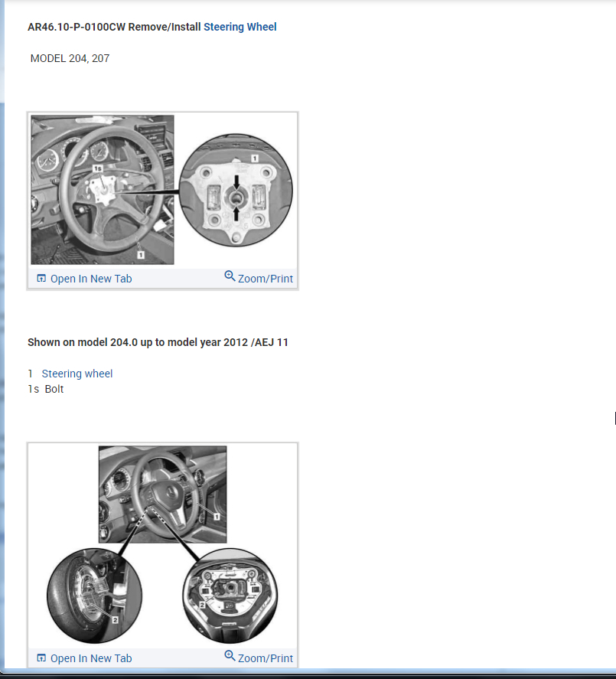Click the Steering wheel legend link
616x679 pixels.
[x=77, y=374]
